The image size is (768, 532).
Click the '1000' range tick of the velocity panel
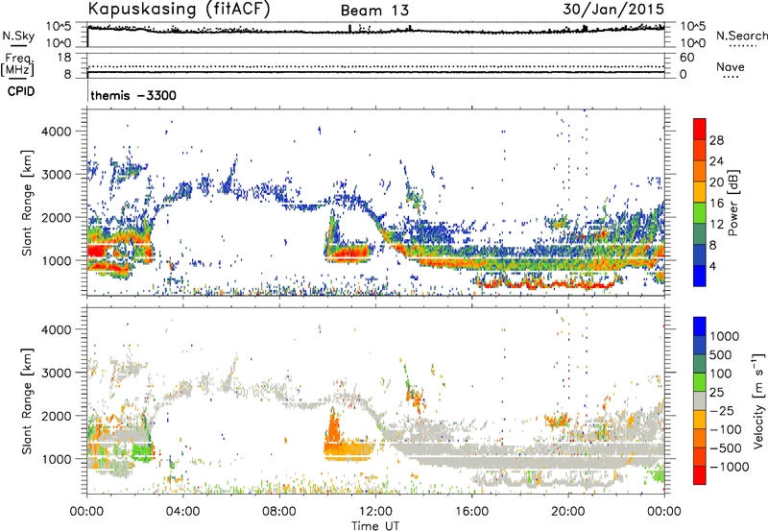point(57,459)
